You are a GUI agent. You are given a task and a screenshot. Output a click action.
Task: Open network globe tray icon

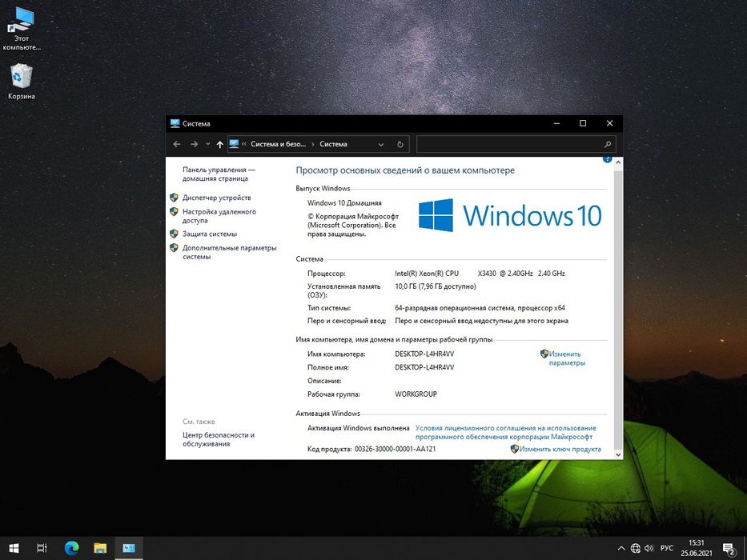tap(636, 548)
